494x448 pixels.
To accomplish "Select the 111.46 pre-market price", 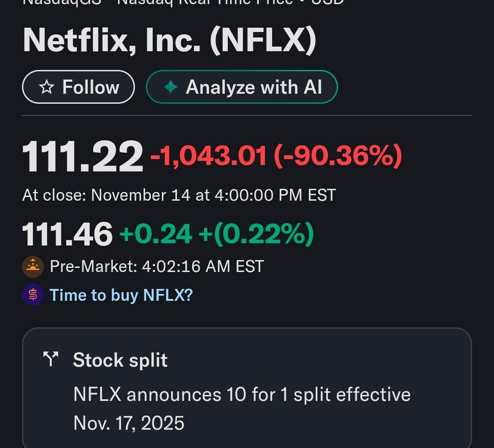I will [67, 234].
